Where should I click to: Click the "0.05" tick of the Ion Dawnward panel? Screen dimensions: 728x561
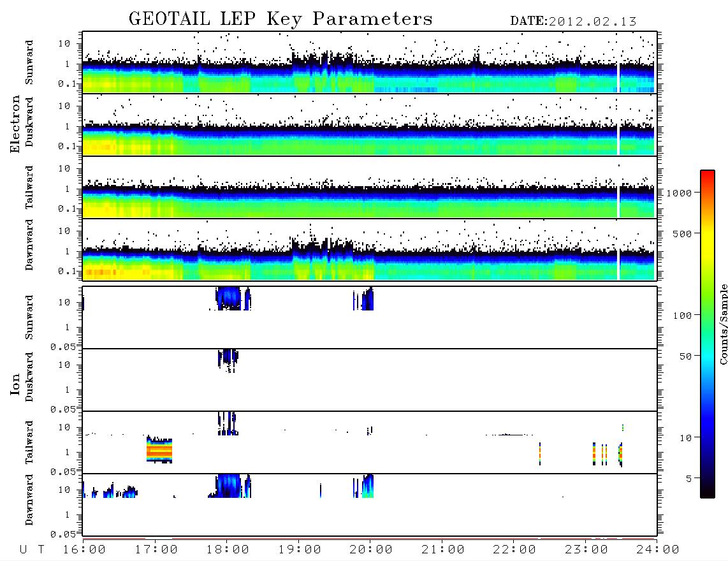63,534
